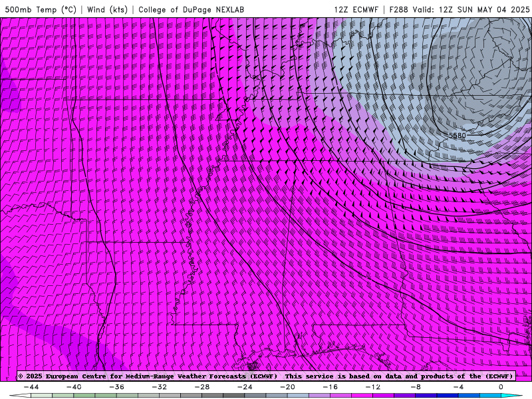Image resolution: width=532 pixels, height=399 pixels.
Task: Click the '12Z ECMWF' model run label
Action: point(356,9)
